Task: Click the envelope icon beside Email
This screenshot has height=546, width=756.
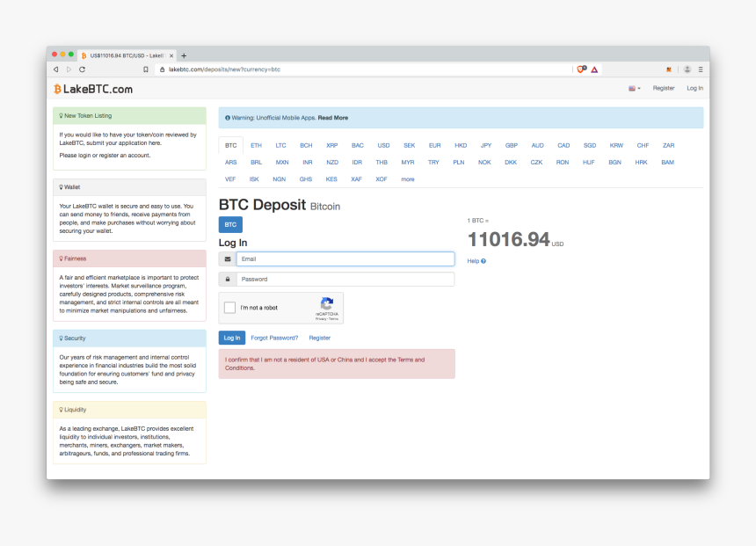Action: (228, 259)
